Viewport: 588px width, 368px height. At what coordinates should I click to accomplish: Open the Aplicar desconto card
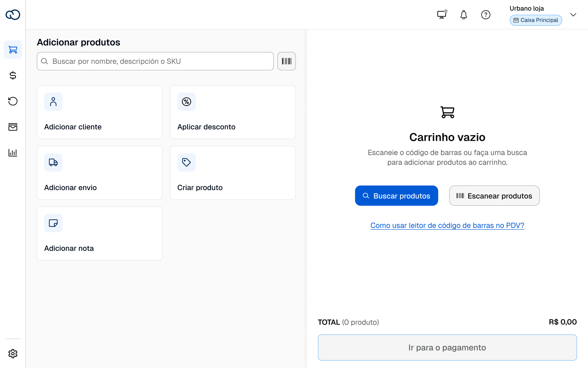point(233,112)
